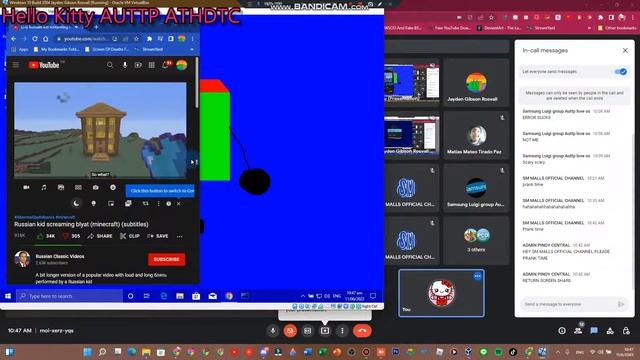The image size is (640, 360).
Task: Reload the page in the VM browser
Action: point(35,39)
